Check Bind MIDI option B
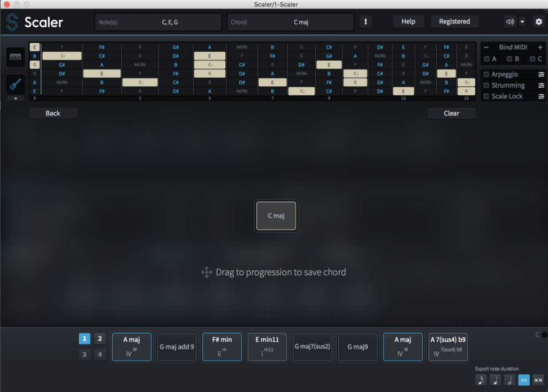Screen dimensions: 548x392 [x=509, y=58]
